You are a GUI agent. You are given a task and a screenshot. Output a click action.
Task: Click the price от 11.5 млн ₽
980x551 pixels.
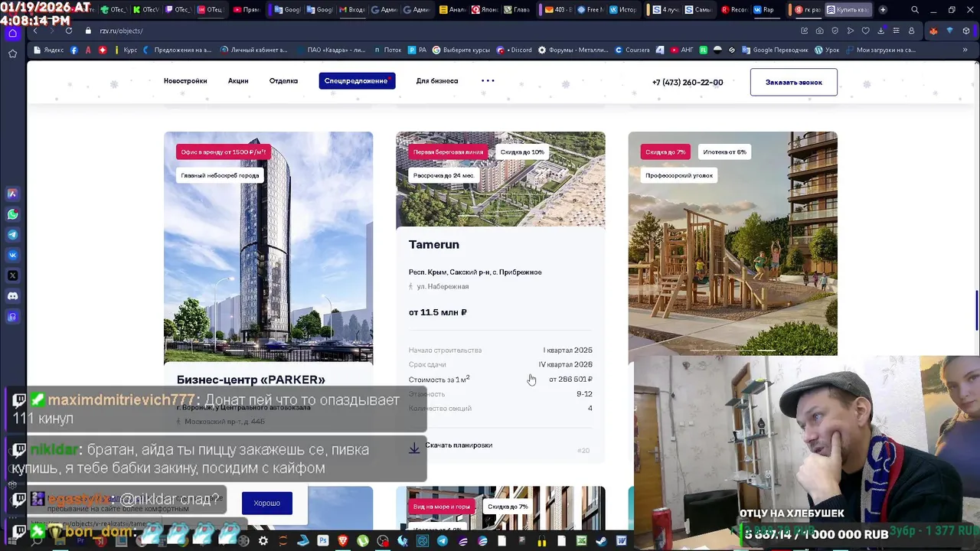438,312
